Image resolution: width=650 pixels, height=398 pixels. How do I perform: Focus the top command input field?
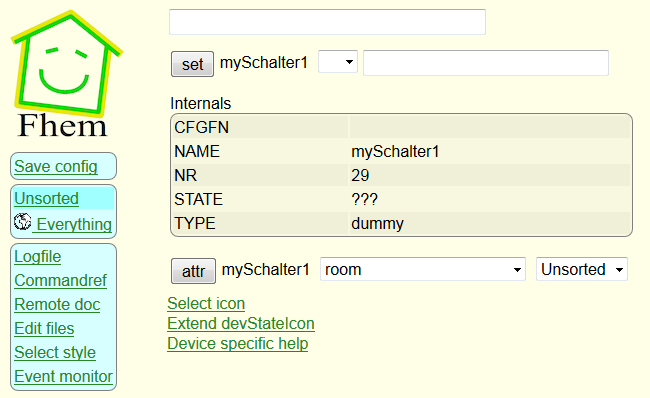coord(327,22)
